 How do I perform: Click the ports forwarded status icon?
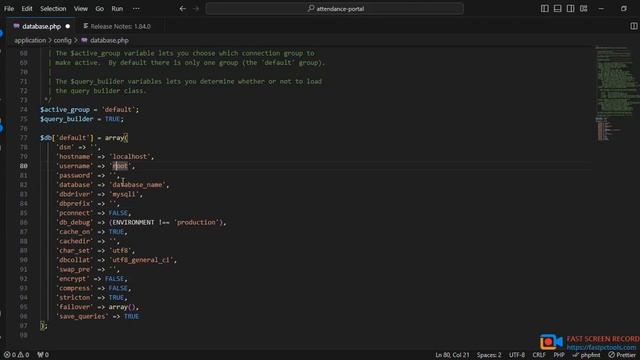click(43, 355)
